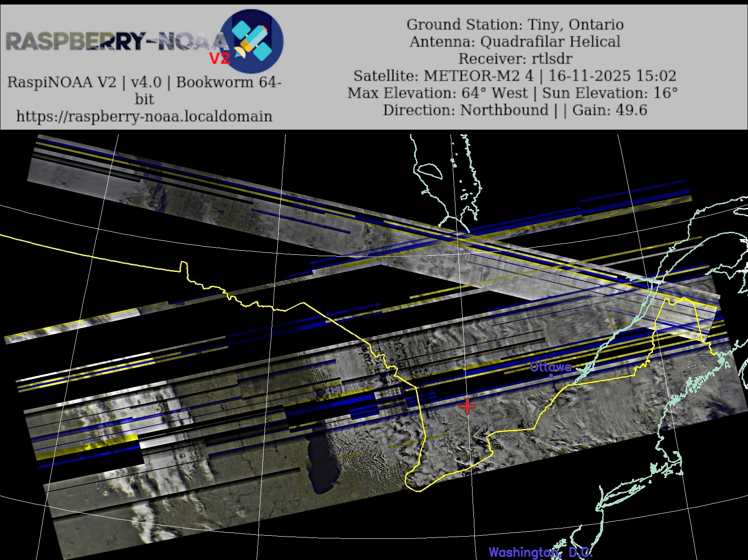Click the Direction: Northbound text

(466, 110)
